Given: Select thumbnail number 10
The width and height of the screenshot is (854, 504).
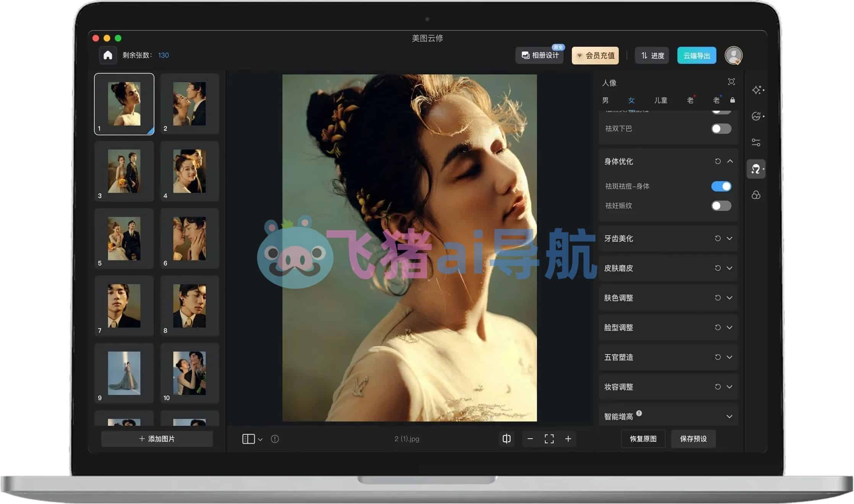Looking at the screenshot, I should pos(190,373).
